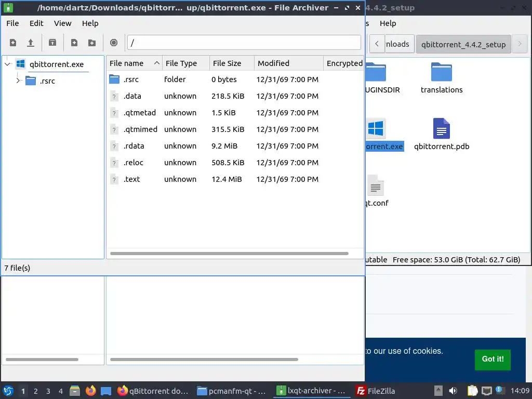Click the unknown-file icon beside .qtmetad
The width and height of the screenshot is (532, 399).
(114, 113)
